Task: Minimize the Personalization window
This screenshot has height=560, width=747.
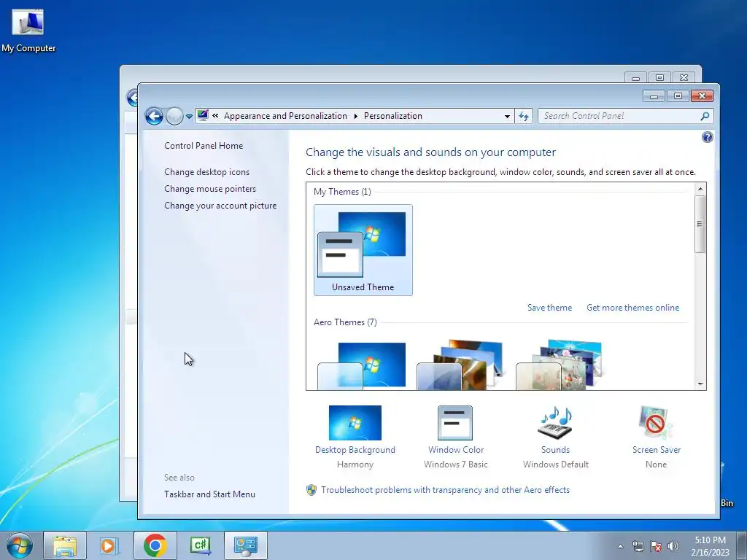Action: click(654, 96)
